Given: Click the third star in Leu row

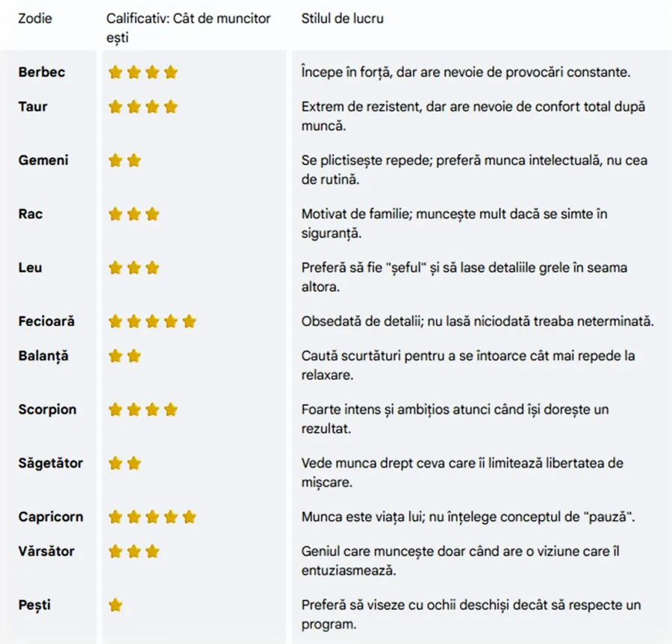Looking at the screenshot, I should [152, 267].
